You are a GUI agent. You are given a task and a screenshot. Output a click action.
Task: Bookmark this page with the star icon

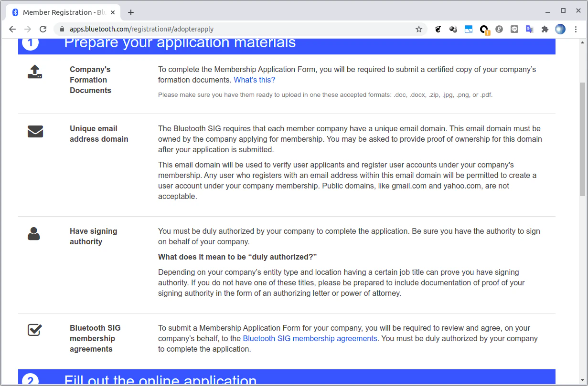pos(419,29)
